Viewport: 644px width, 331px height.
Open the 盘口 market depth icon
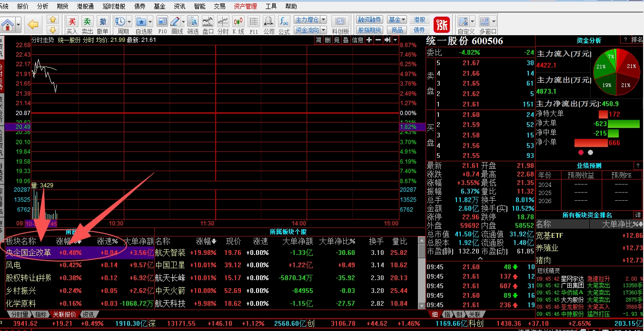pos(208,21)
